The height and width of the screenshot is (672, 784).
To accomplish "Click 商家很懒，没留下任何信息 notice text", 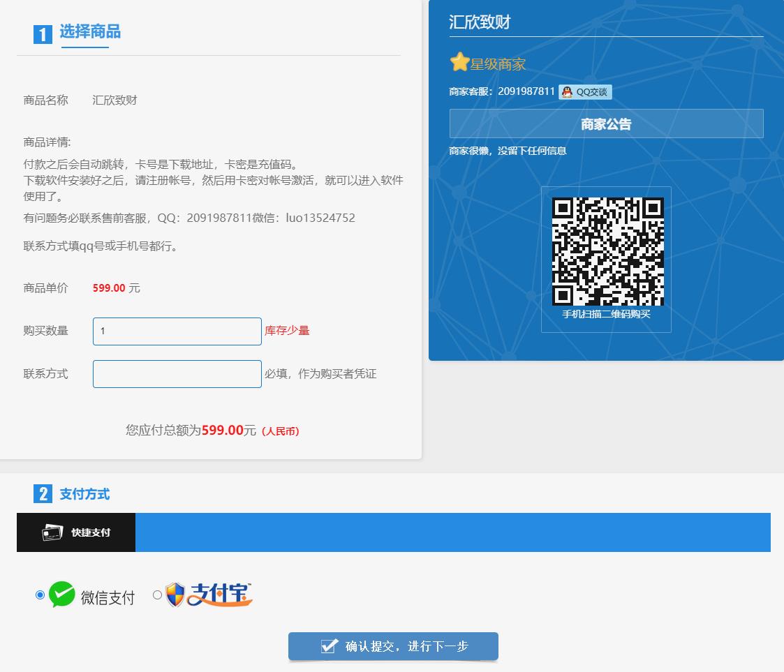I will click(508, 151).
